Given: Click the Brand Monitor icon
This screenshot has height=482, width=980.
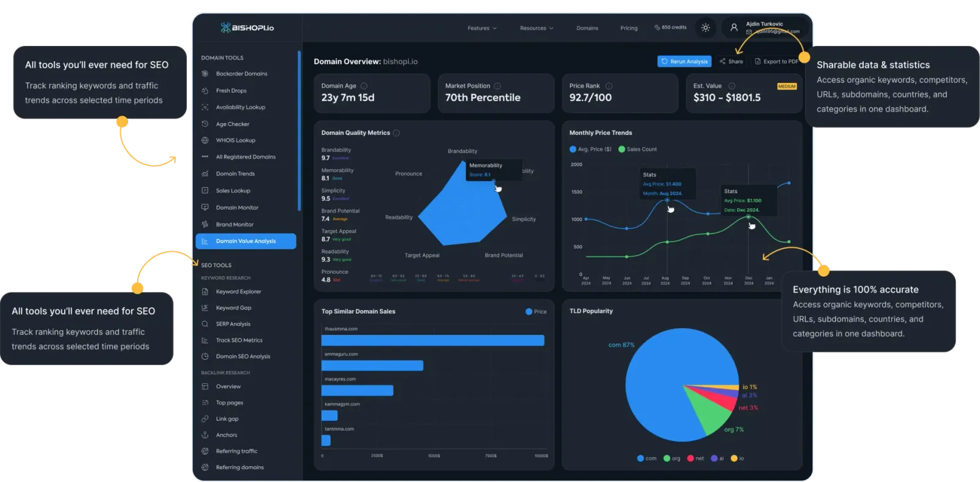Looking at the screenshot, I should point(205,224).
